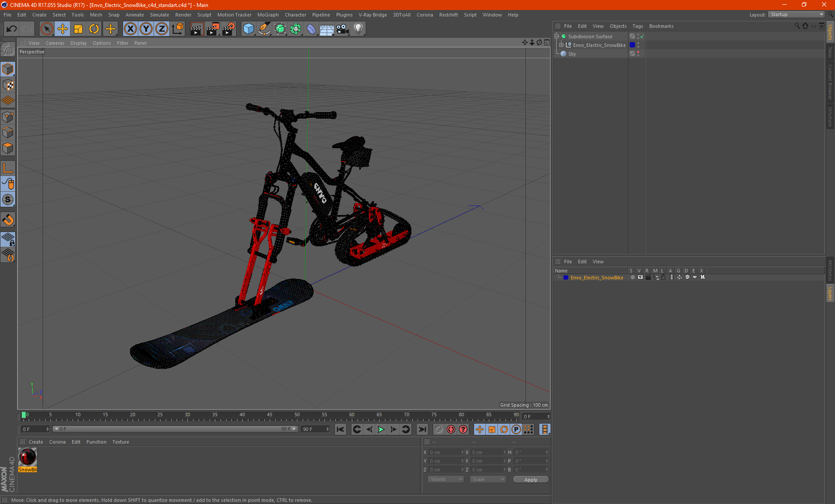Toggle the Z axis lock
Viewport: 835px width, 504px height.
click(162, 29)
